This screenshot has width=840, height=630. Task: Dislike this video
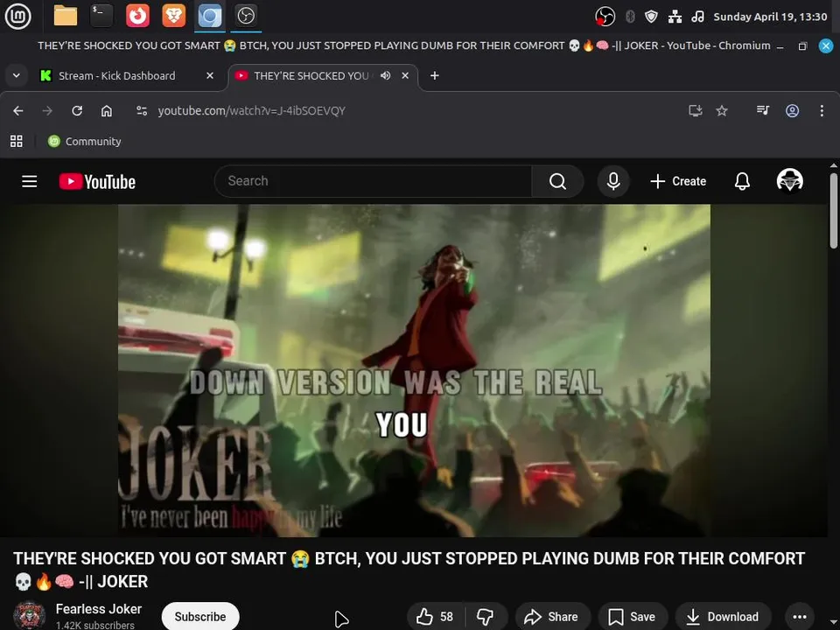[x=486, y=617]
